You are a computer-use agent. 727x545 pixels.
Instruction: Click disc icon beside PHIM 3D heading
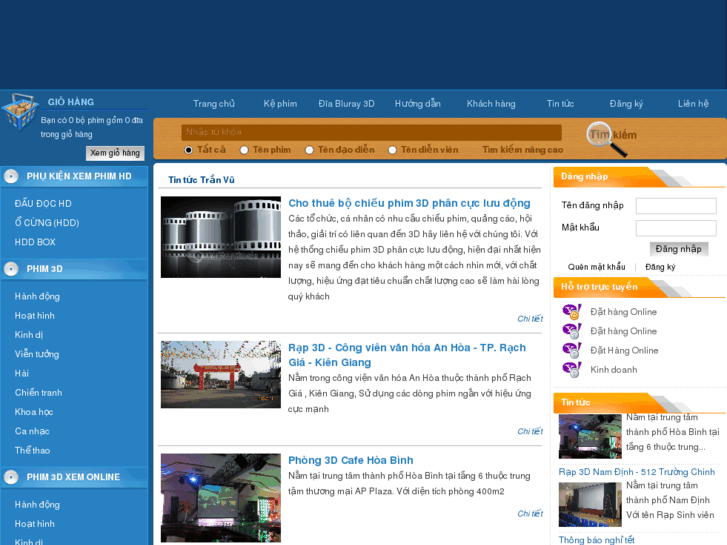11,269
